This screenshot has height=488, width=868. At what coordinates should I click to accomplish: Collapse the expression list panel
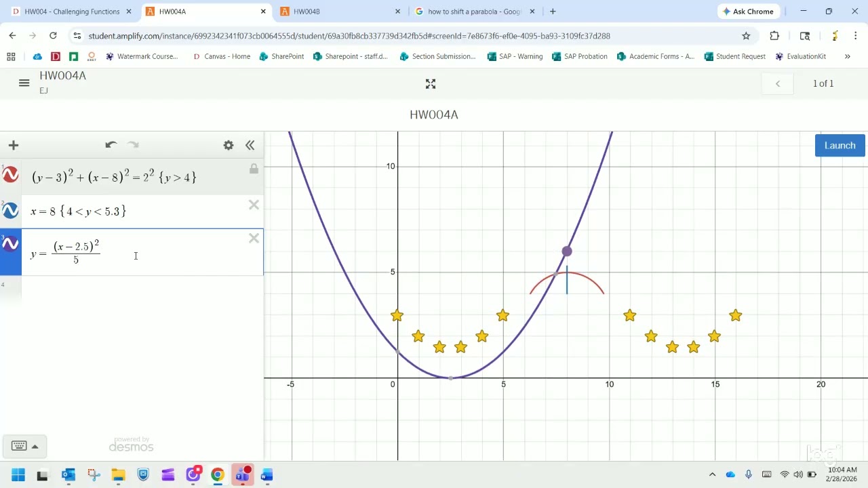(250, 145)
